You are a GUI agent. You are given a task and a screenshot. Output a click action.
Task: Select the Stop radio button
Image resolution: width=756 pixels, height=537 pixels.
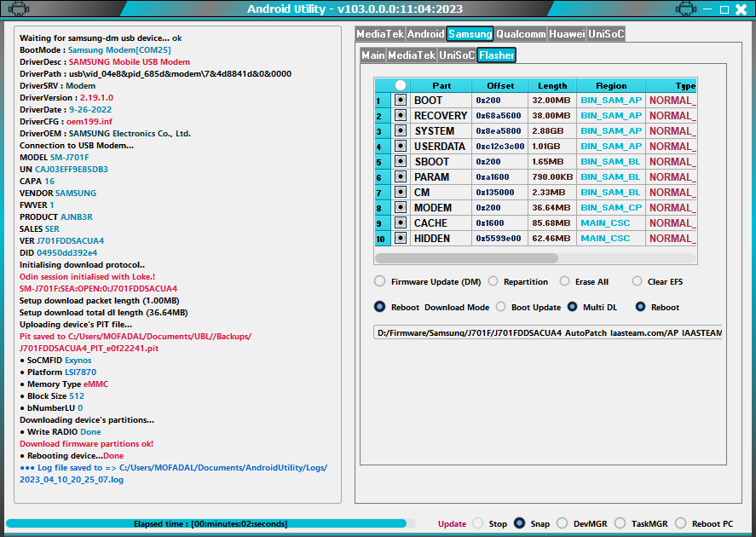478,523
